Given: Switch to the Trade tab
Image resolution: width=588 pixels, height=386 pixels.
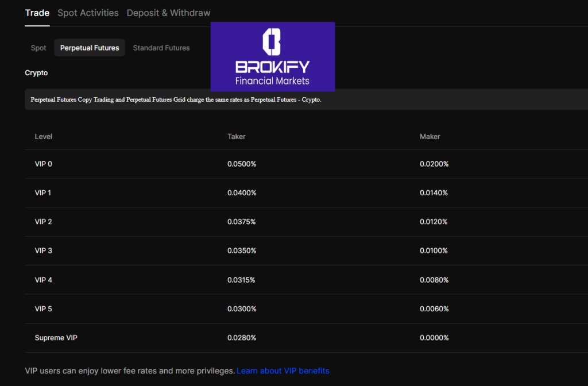Looking at the screenshot, I should pos(37,13).
